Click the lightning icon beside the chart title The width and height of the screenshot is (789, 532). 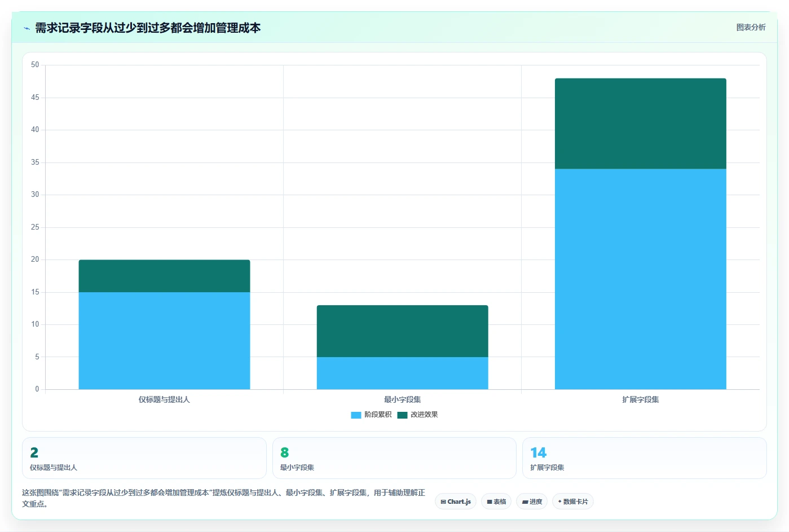27,28
